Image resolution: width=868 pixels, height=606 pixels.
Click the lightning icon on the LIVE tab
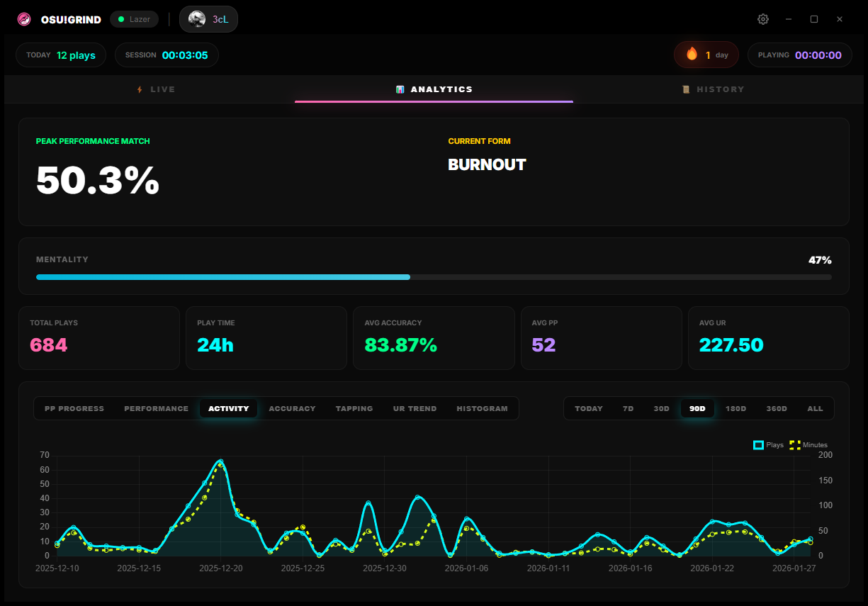(x=141, y=89)
